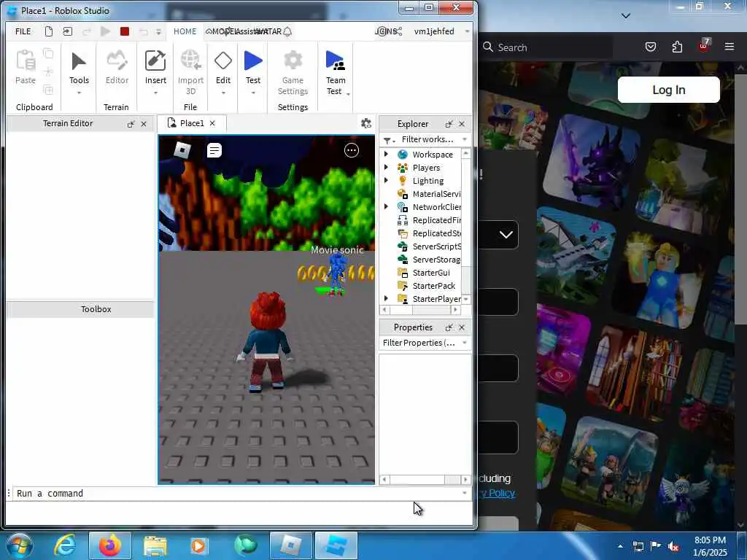The image size is (747, 560).
Task: Click the New file icon in quick access bar
Action: (49, 31)
